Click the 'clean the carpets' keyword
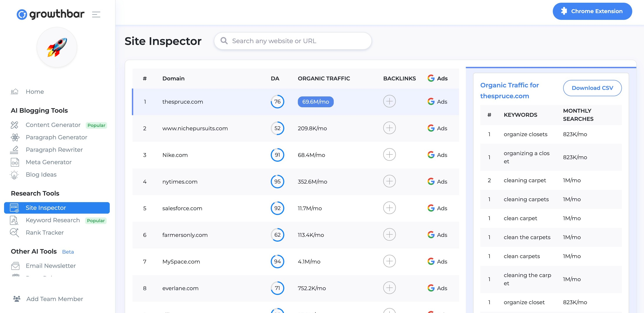The height and width of the screenshot is (313, 644). pyautogui.click(x=527, y=237)
